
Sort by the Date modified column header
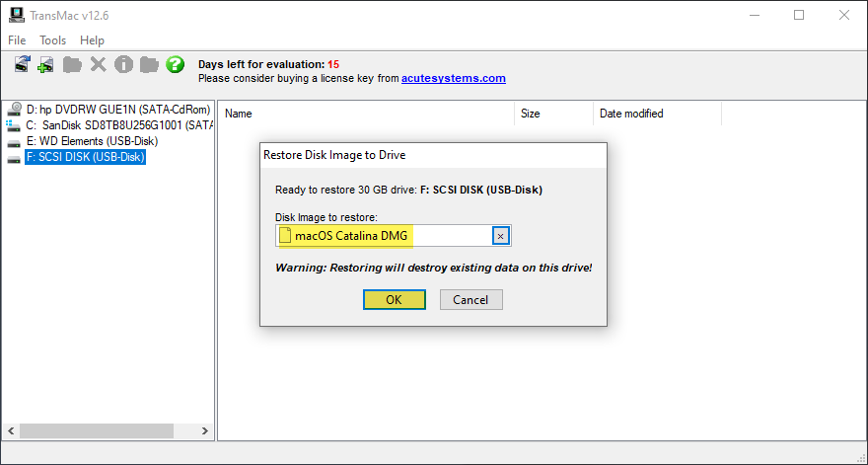(x=658, y=114)
